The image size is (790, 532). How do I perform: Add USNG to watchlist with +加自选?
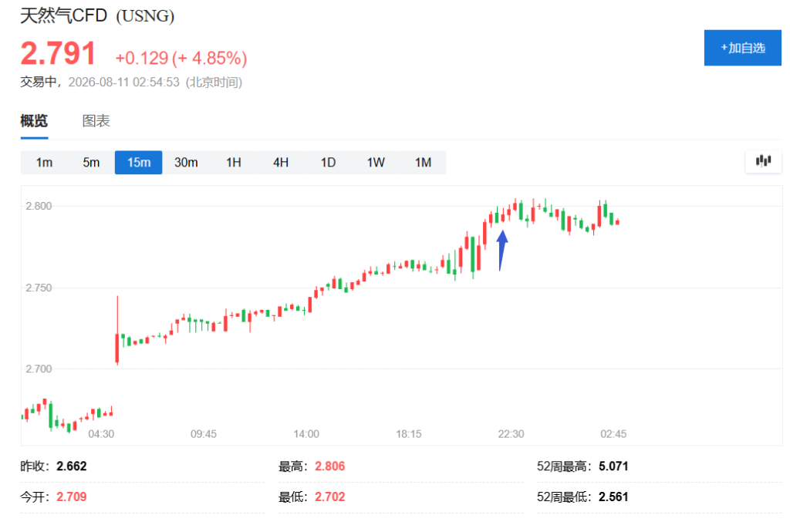click(x=743, y=48)
